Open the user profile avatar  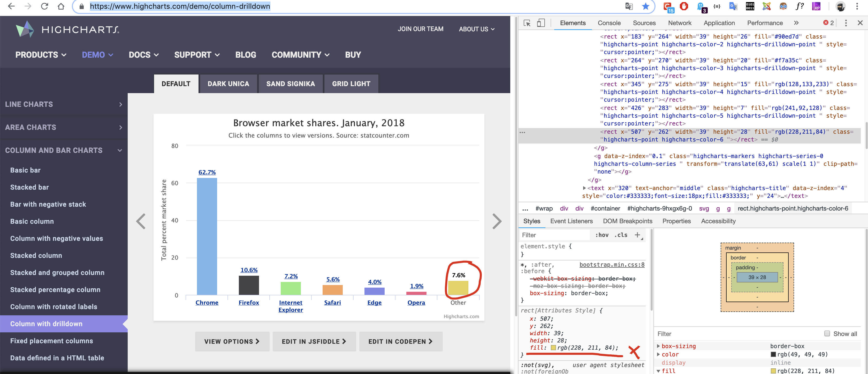840,6
